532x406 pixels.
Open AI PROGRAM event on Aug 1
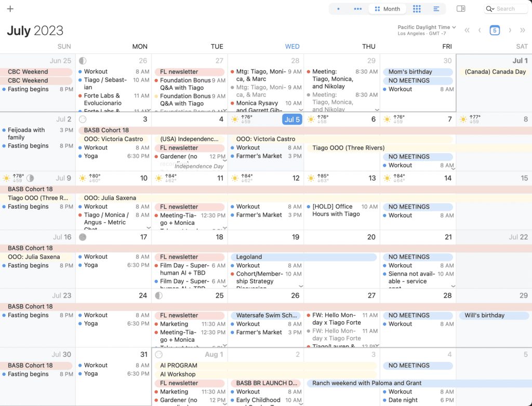(x=265, y=366)
